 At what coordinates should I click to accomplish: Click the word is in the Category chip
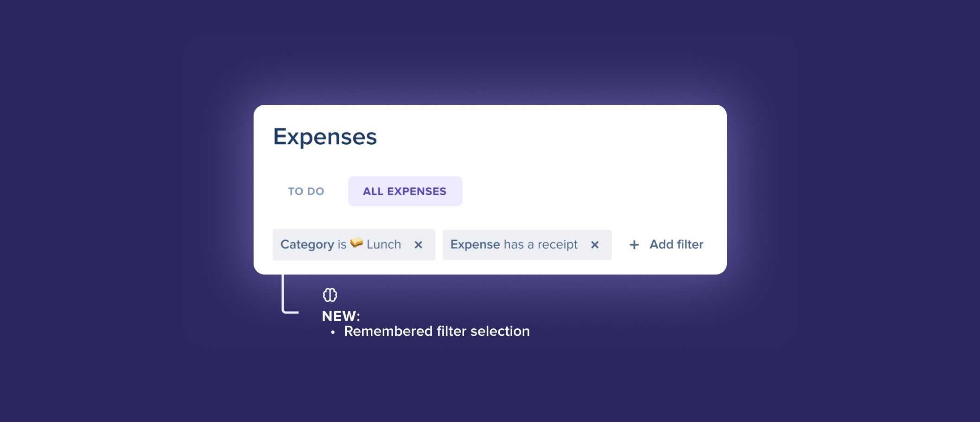(x=342, y=245)
